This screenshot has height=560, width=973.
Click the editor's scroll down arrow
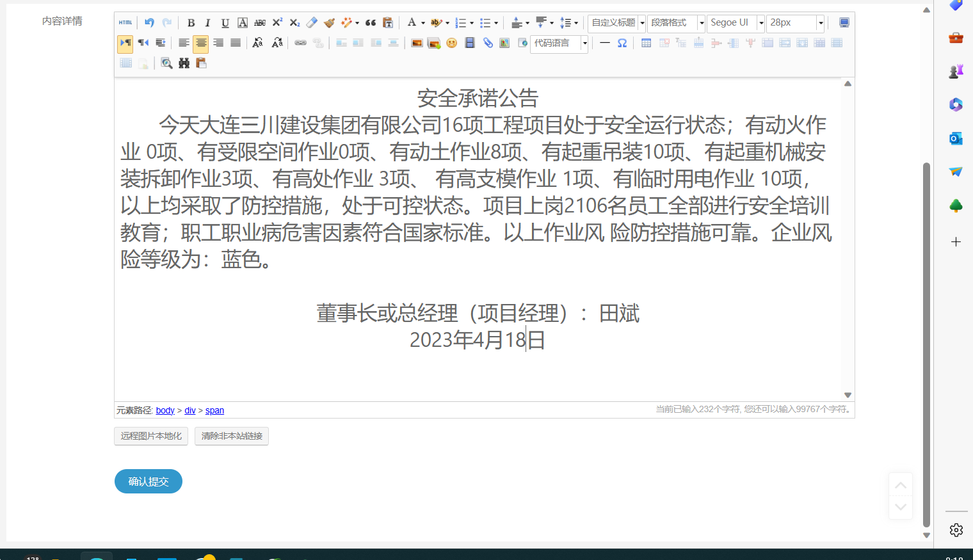tap(848, 395)
